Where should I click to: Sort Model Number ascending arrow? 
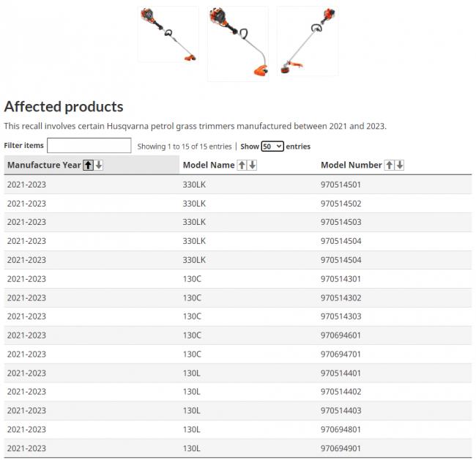(x=389, y=165)
